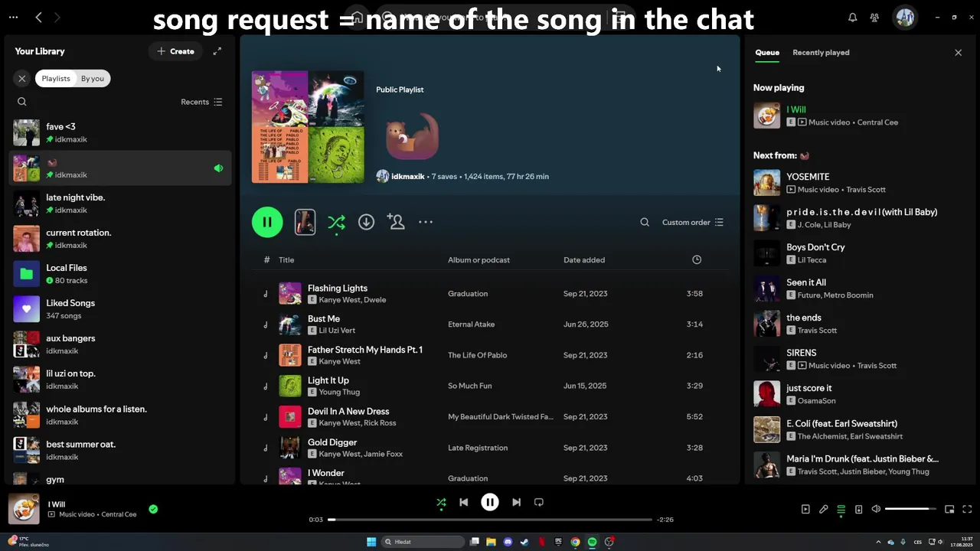
Task: Toggle the repeat button
Action: [539, 502]
